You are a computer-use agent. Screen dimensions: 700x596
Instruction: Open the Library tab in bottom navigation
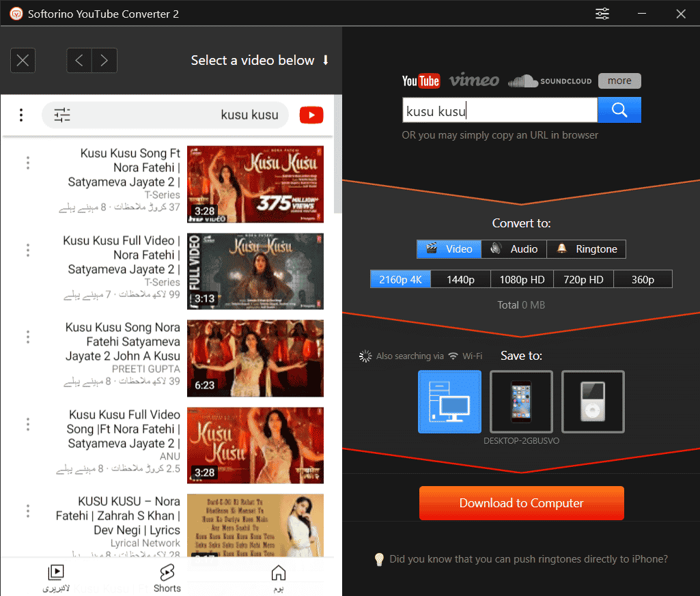[56, 578]
